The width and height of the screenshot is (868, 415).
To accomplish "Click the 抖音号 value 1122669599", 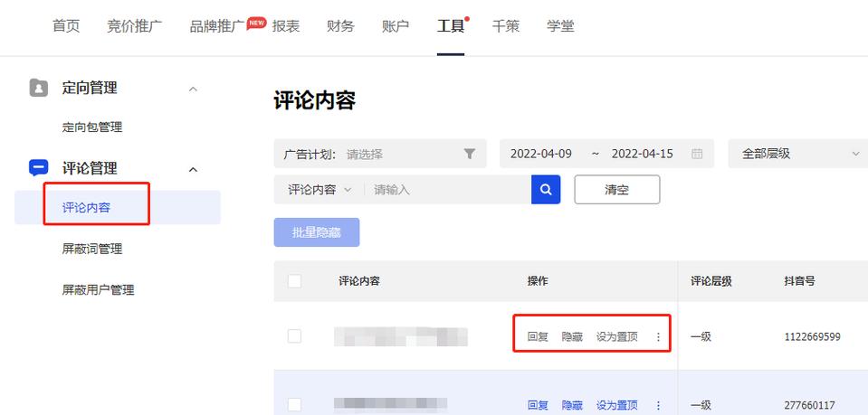I will tap(813, 336).
